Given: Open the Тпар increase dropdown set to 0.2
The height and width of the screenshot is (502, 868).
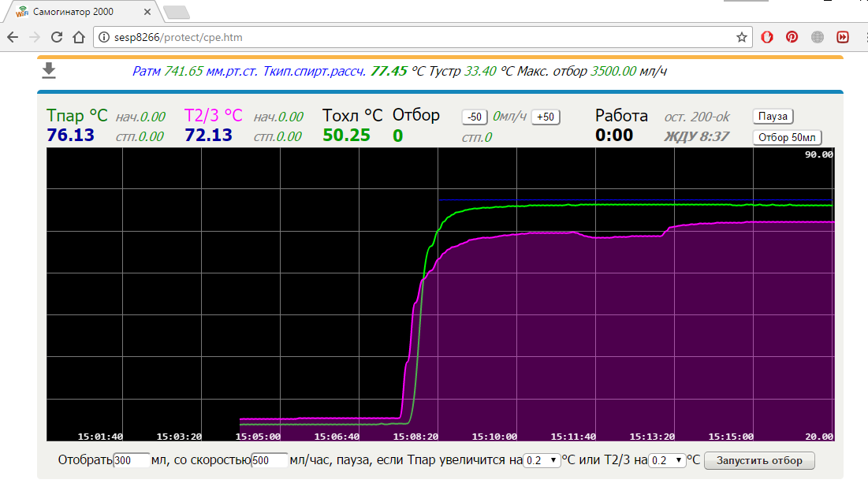Looking at the screenshot, I should [542, 460].
